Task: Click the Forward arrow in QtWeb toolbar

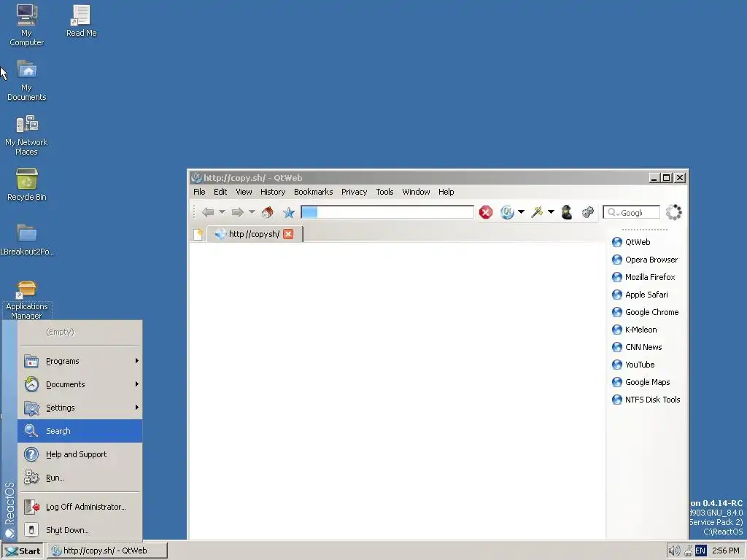Action: coord(237,212)
